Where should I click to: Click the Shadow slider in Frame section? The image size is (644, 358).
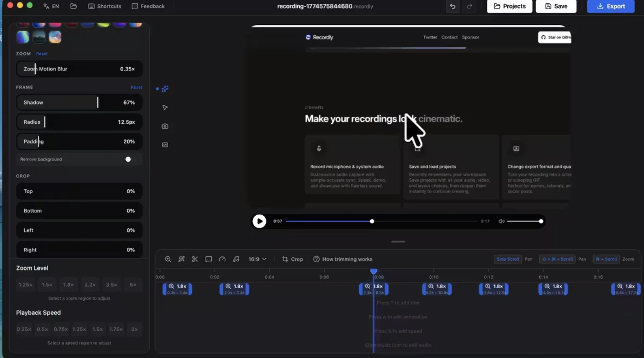tap(79, 102)
